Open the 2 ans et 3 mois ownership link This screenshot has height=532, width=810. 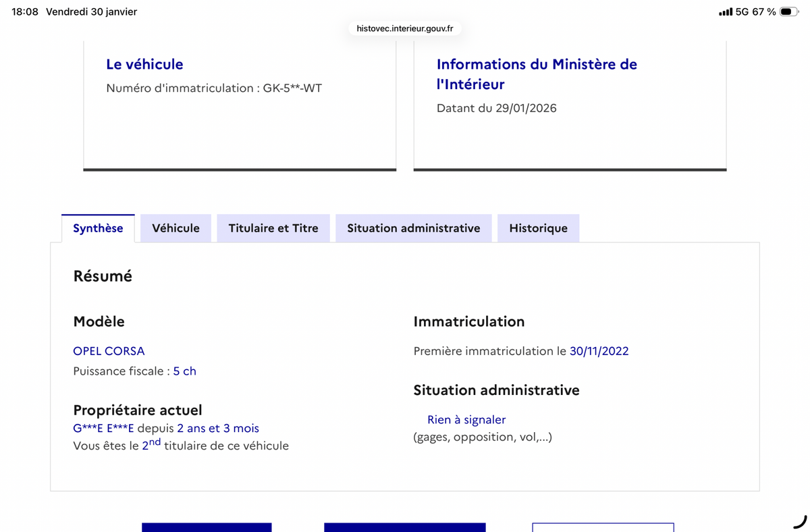218,428
